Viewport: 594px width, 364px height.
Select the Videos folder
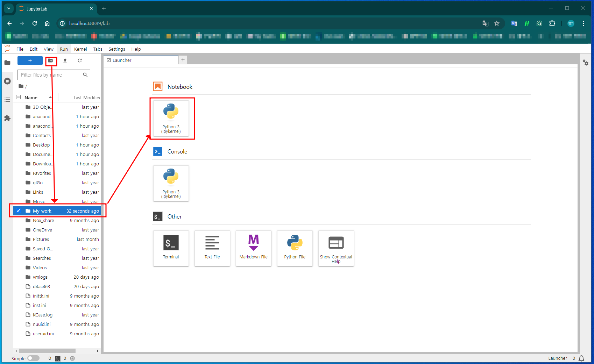coord(57,267)
